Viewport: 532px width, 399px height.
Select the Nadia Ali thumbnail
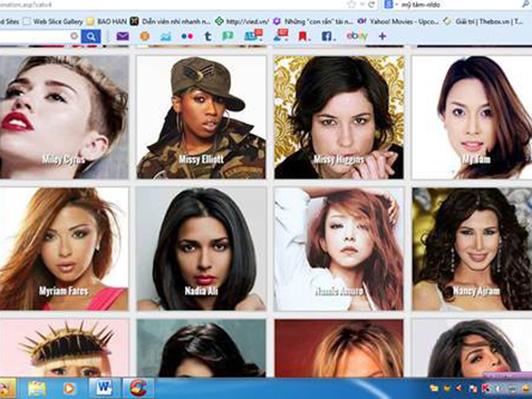[201, 249]
